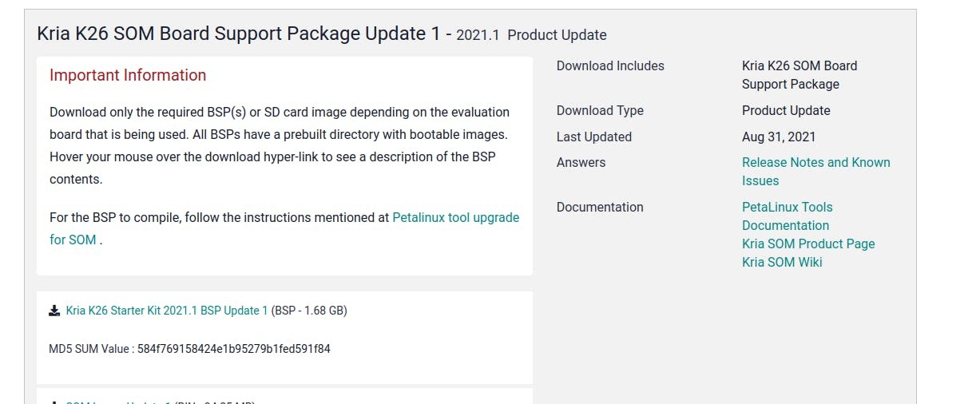Open the Kria SOM Wiki link
Image resolution: width=980 pixels, height=404 pixels.
coord(782,262)
